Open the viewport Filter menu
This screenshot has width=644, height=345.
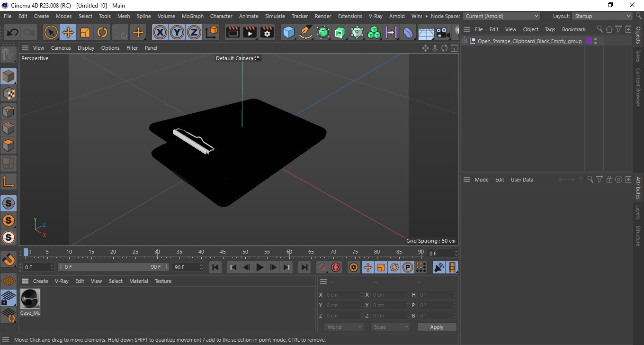pos(132,48)
